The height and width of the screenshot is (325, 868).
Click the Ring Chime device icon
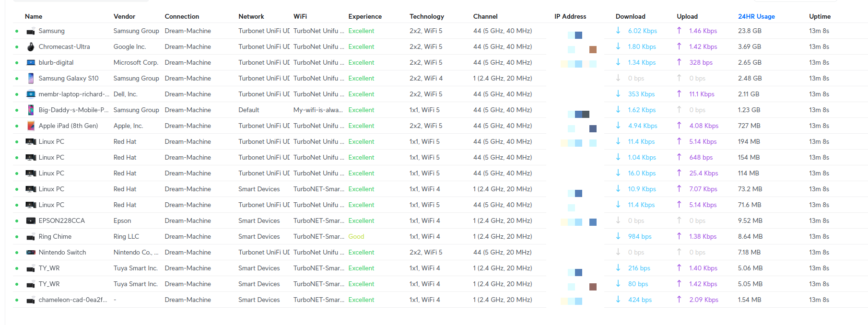click(x=31, y=237)
